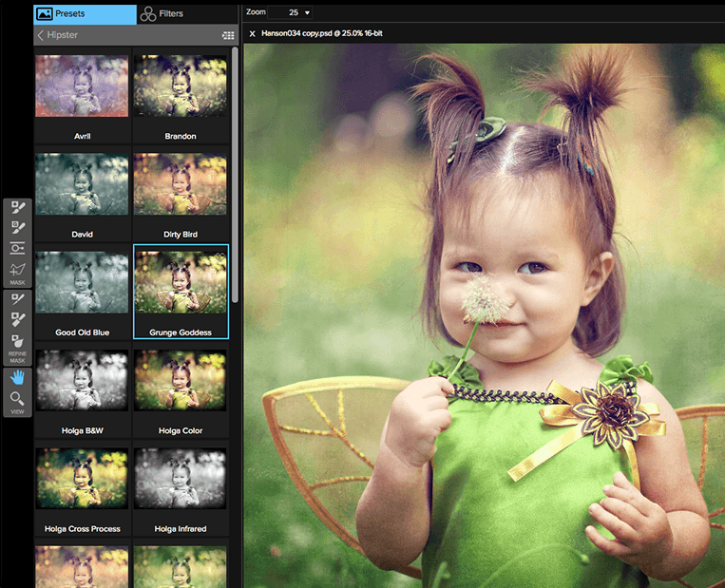Select the Quick Mask brush tool
This screenshot has height=588, width=725.
click(17, 227)
